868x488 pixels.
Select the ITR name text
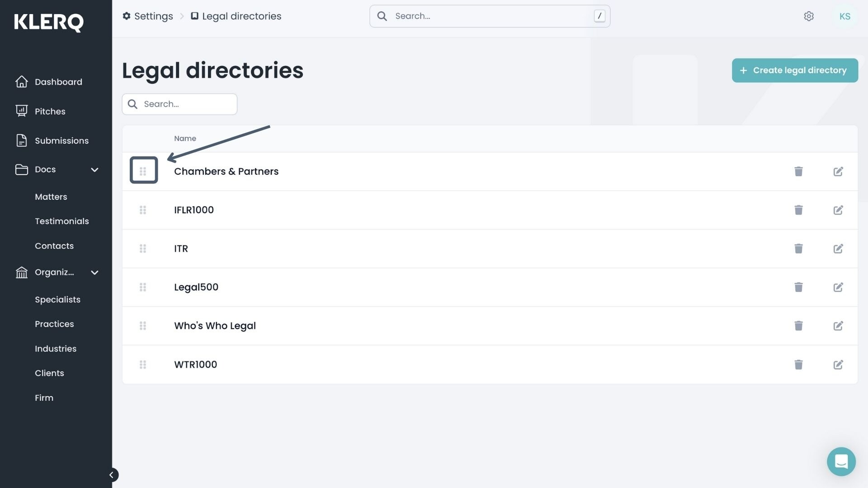pyautogui.click(x=181, y=249)
